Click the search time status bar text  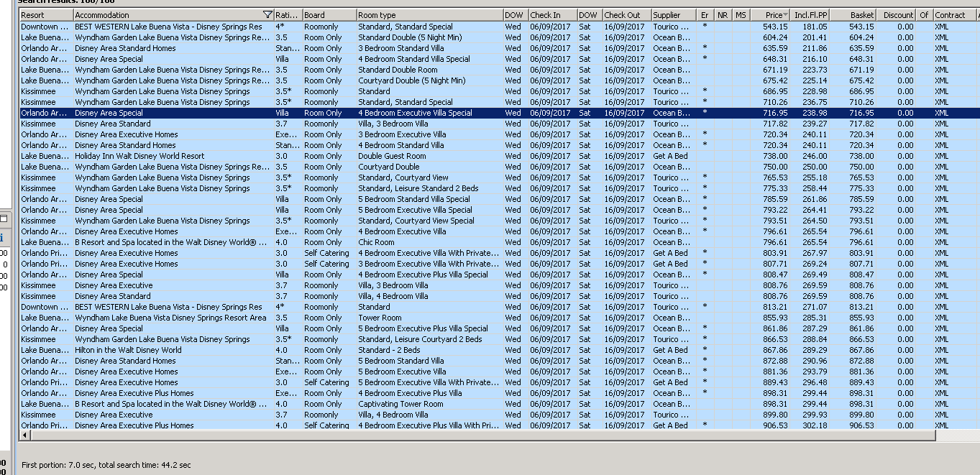coord(106,465)
